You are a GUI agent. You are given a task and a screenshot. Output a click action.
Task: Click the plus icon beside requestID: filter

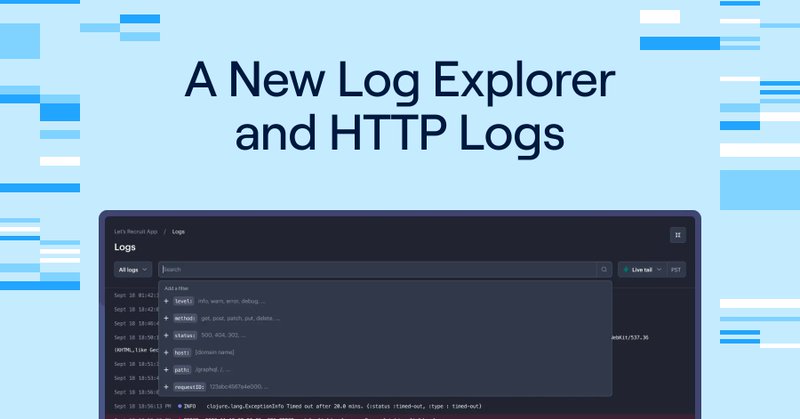[x=166, y=387]
